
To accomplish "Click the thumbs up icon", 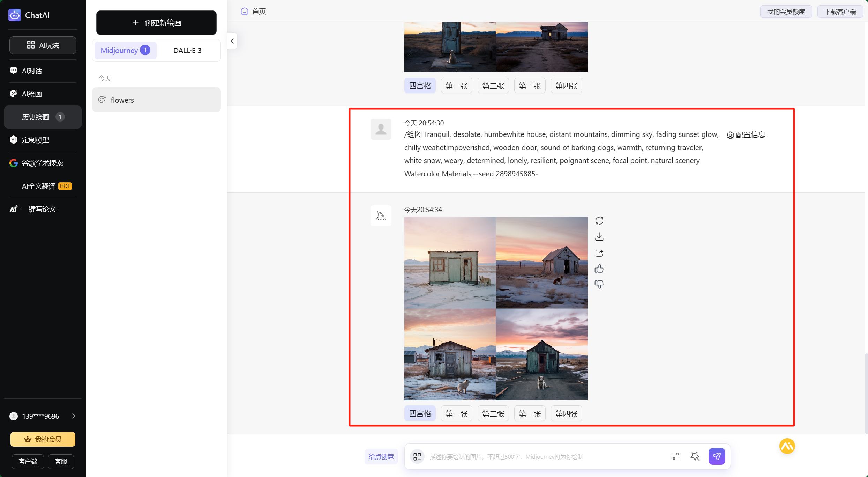I will (599, 269).
